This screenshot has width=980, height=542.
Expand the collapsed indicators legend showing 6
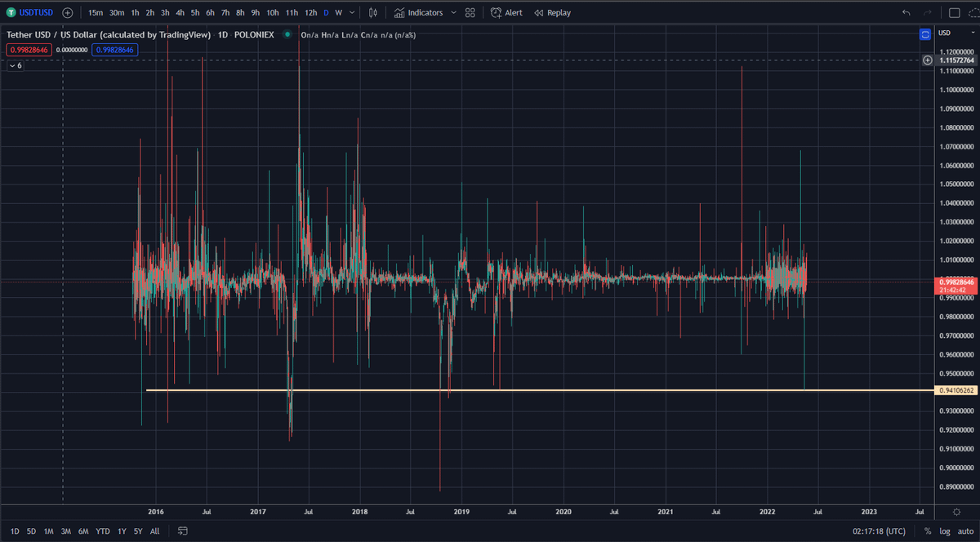point(16,65)
